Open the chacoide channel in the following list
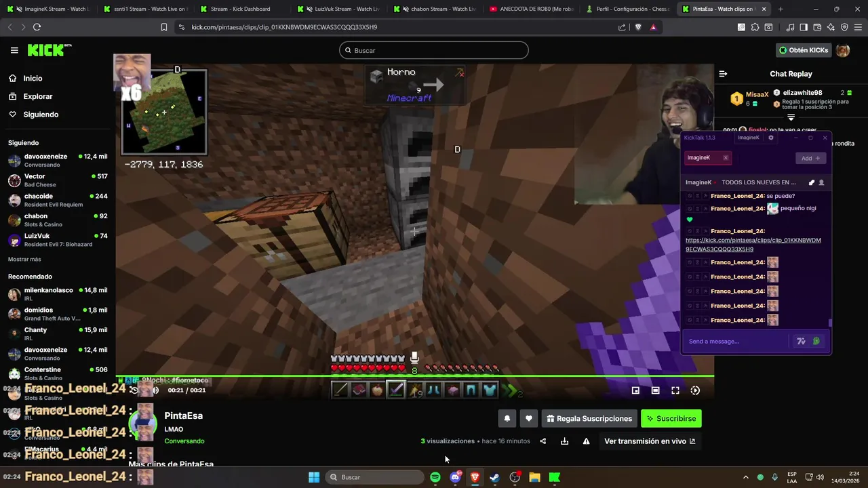The width and height of the screenshot is (868, 488). click(x=58, y=200)
